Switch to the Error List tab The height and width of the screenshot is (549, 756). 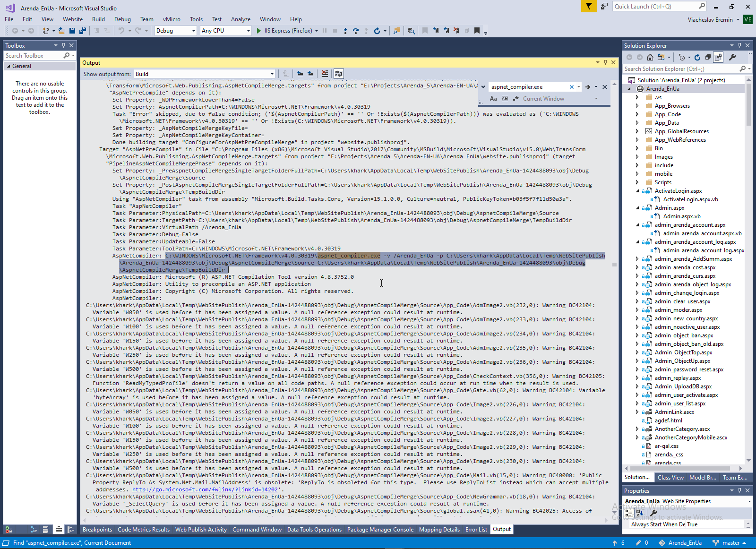click(476, 530)
